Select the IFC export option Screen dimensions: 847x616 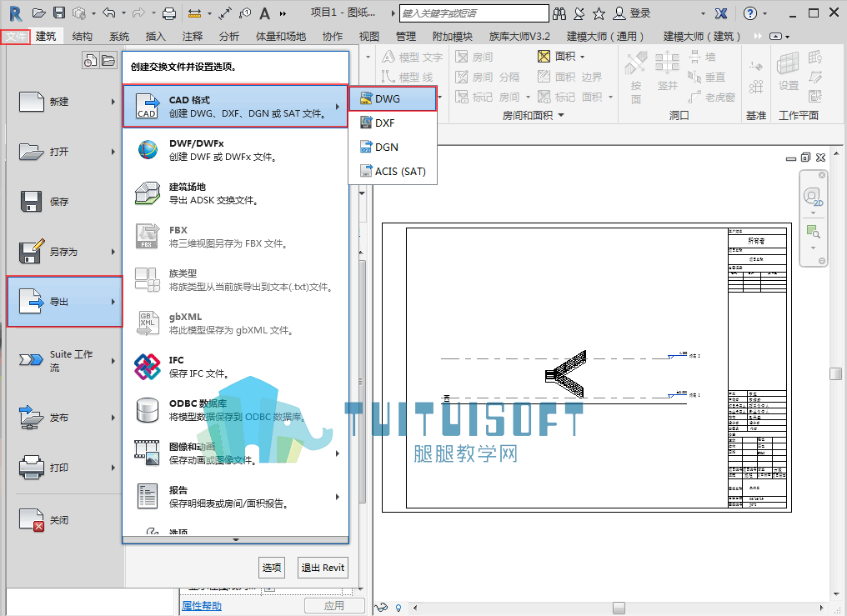point(236,367)
